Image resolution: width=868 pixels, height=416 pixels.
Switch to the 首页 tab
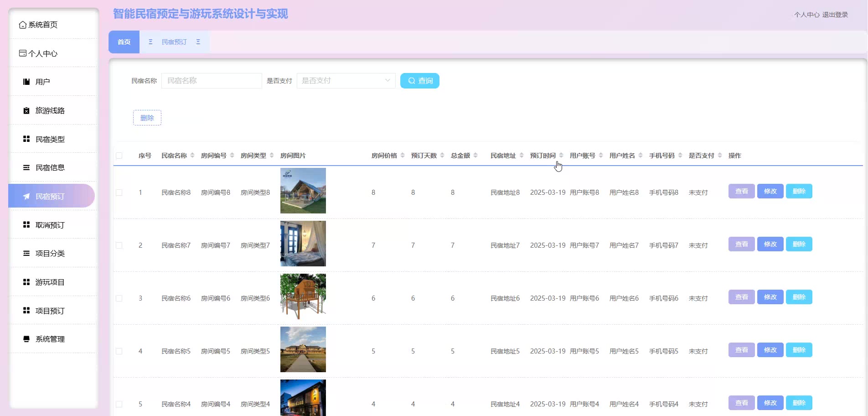(124, 42)
